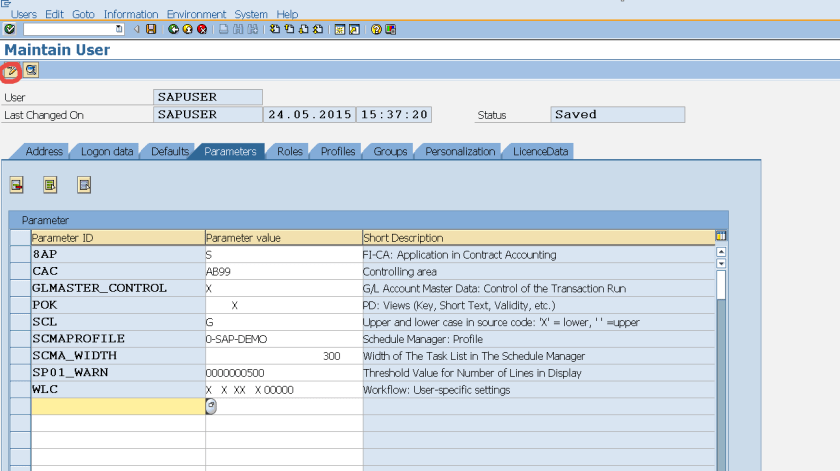Open value help for empty parameter value
Image resolution: width=840 pixels, height=471 pixels.
211,406
